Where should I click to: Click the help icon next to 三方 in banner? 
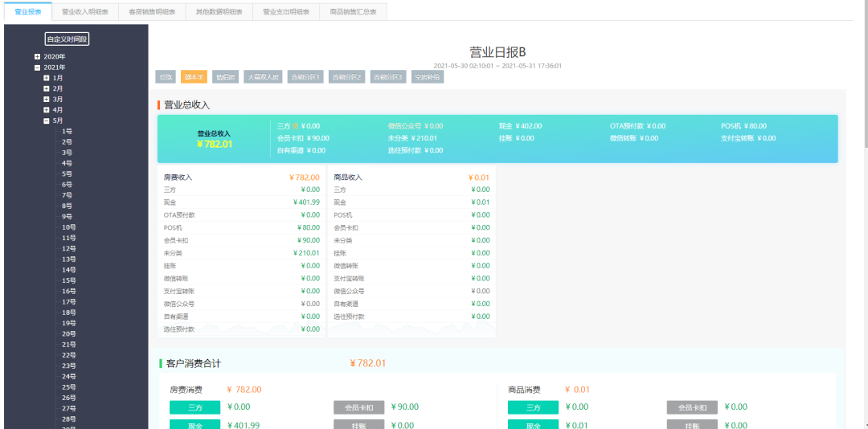pos(295,126)
